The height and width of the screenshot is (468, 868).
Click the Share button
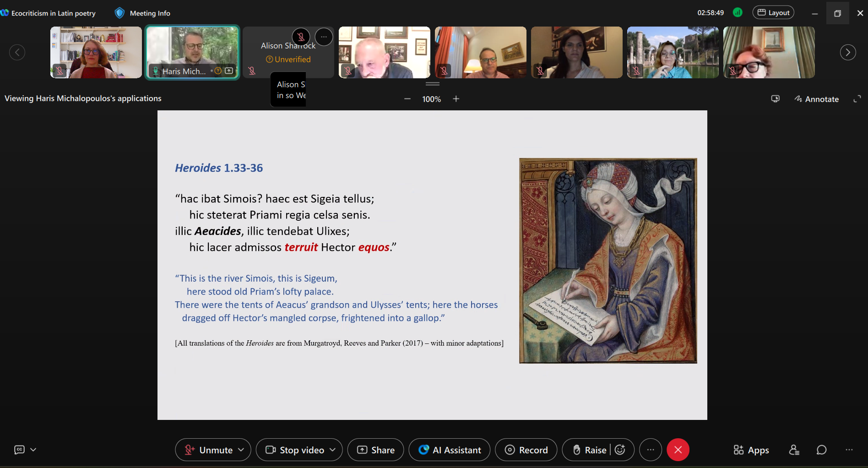point(376,450)
